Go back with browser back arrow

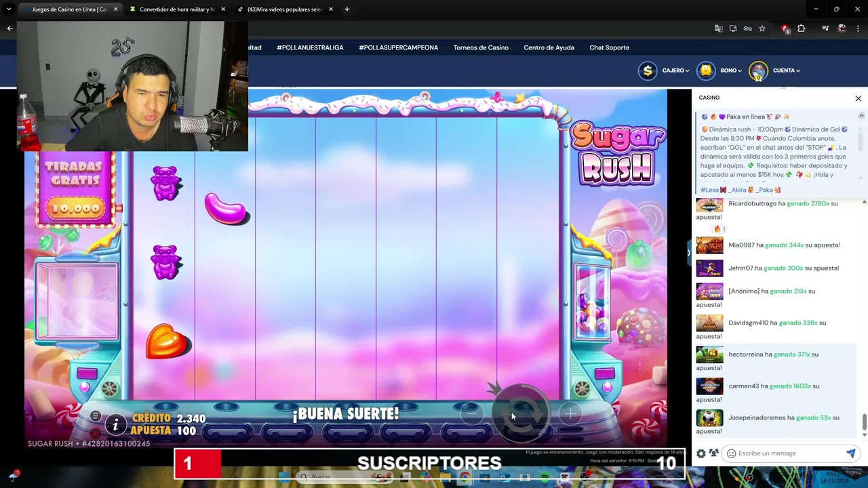(9, 28)
